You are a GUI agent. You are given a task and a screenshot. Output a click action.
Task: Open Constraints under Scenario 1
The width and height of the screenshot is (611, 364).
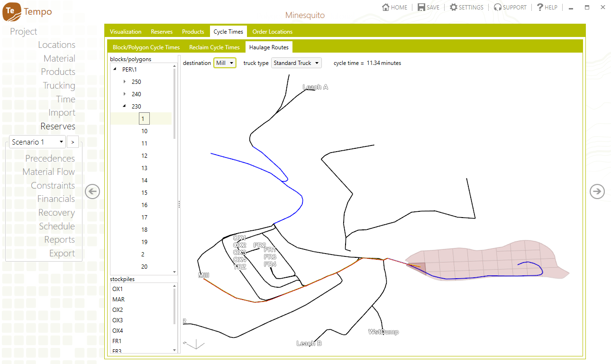coord(53,185)
